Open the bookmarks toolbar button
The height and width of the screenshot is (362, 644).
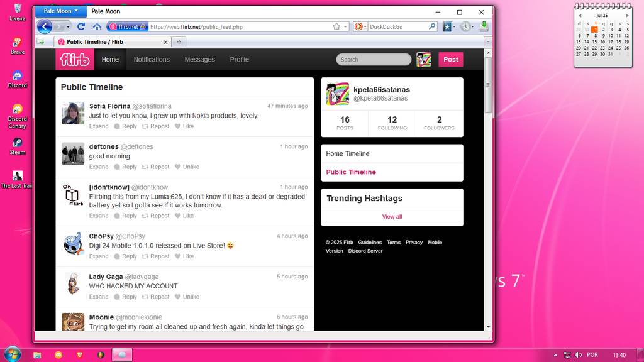pos(447,26)
